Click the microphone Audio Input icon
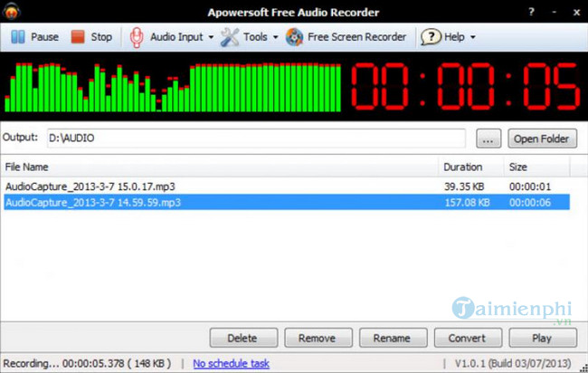 pos(136,37)
